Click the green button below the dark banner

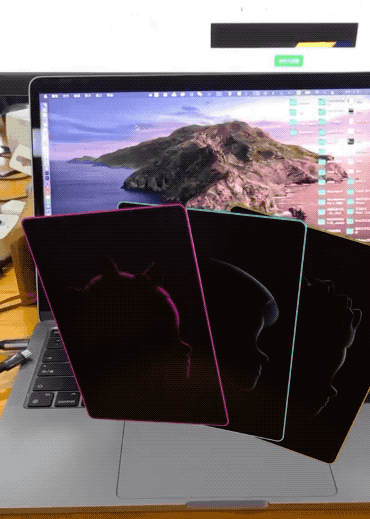pos(289,61)
